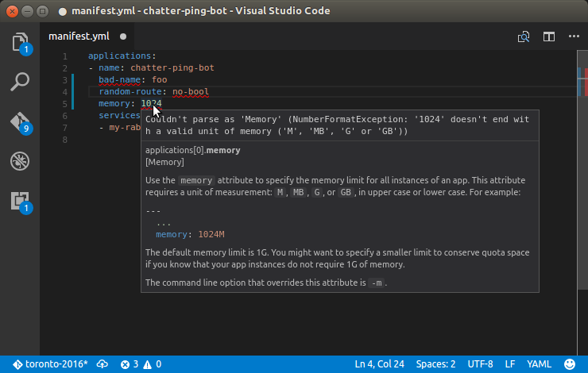Click the feedback smiley icon
Screen dimensions: 588x373
[x=570, y=364]
